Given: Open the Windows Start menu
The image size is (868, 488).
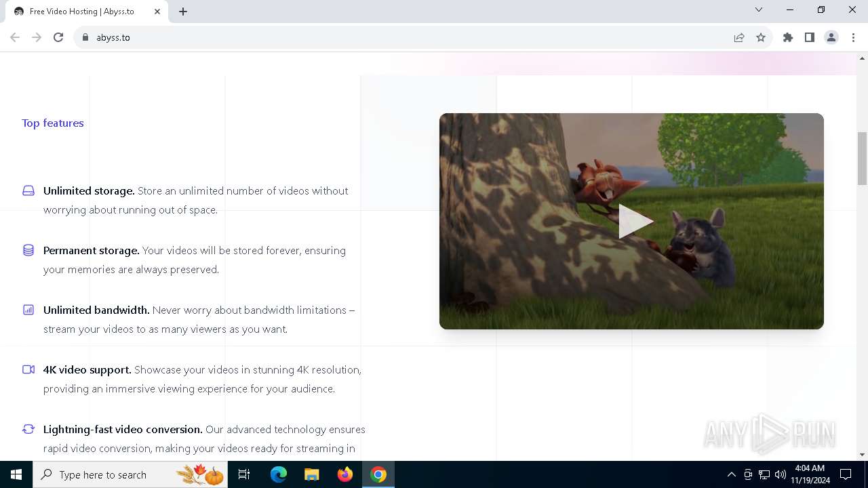Looking at the screenshot, I should coord(16,474).
